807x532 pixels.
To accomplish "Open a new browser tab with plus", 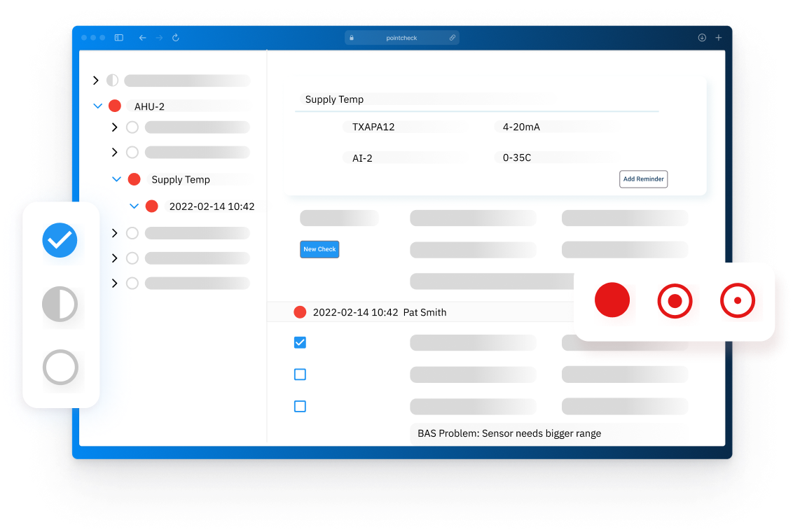I will click(719, 38).
